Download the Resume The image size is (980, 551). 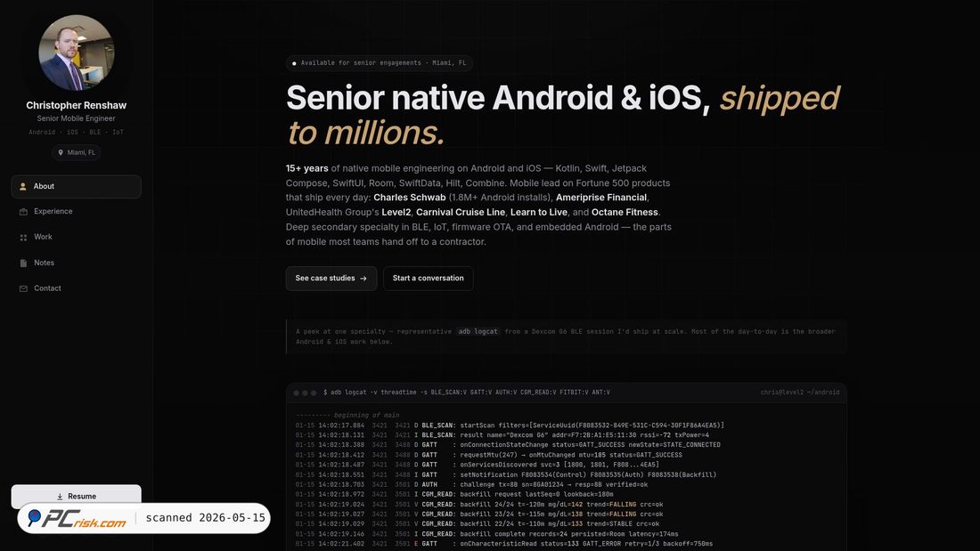click(x=77, y=496)
